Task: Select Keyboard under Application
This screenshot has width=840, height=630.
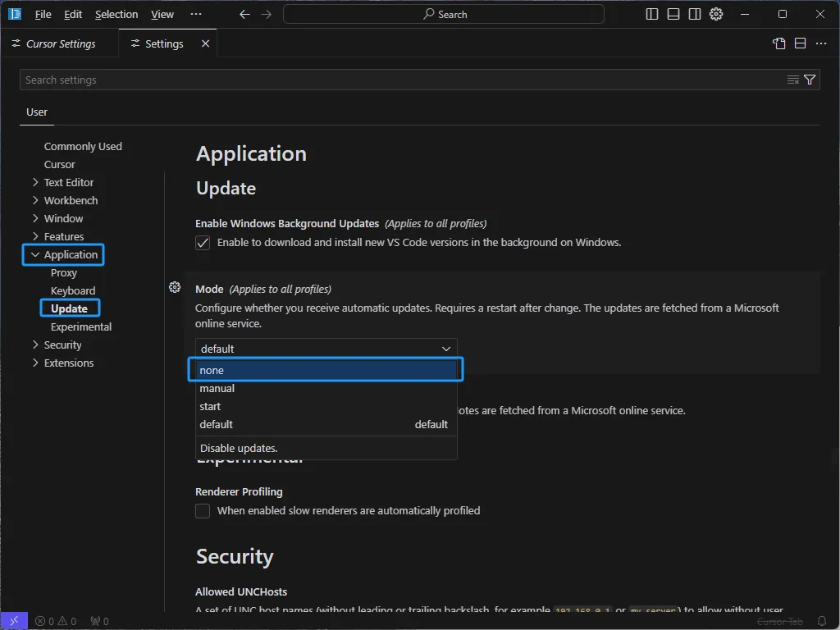Action: click(x=73, y=291)
